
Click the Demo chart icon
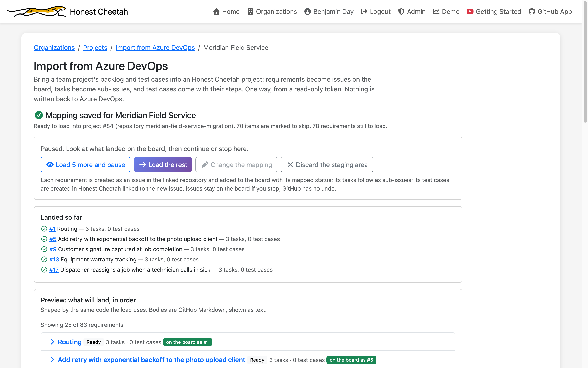pyautogui.click(x=436, y=12)
